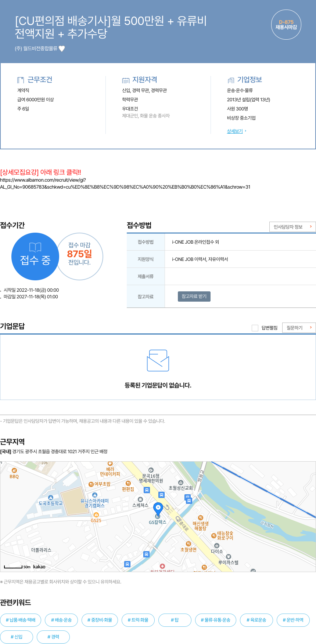Click the 마감일 2027-11-18(목) 01:00 text

tap(31, 297)
